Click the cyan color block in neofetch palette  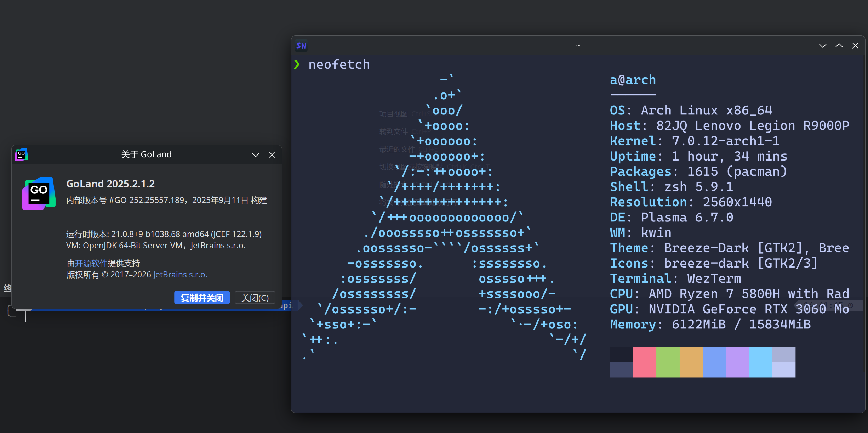tap(761, 362)
